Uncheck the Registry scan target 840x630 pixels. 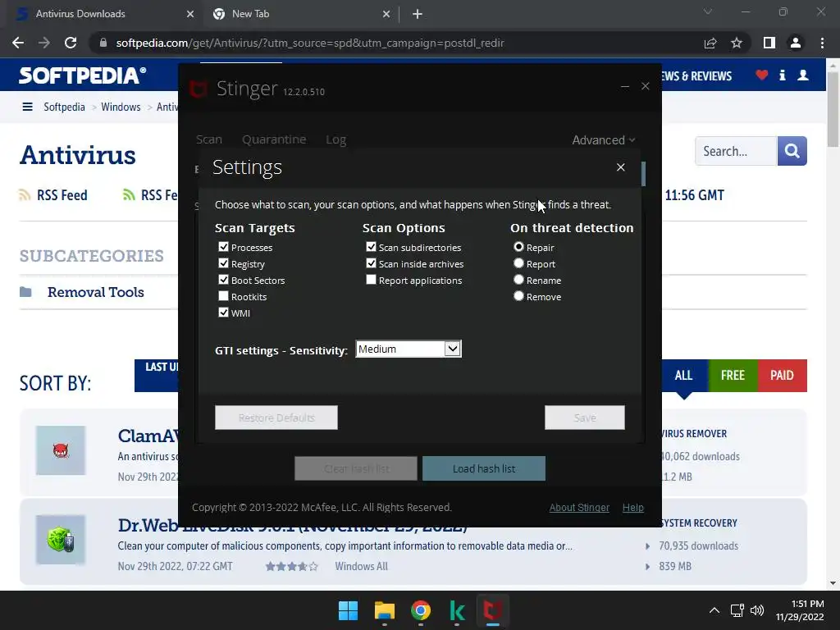click(224, 263)
